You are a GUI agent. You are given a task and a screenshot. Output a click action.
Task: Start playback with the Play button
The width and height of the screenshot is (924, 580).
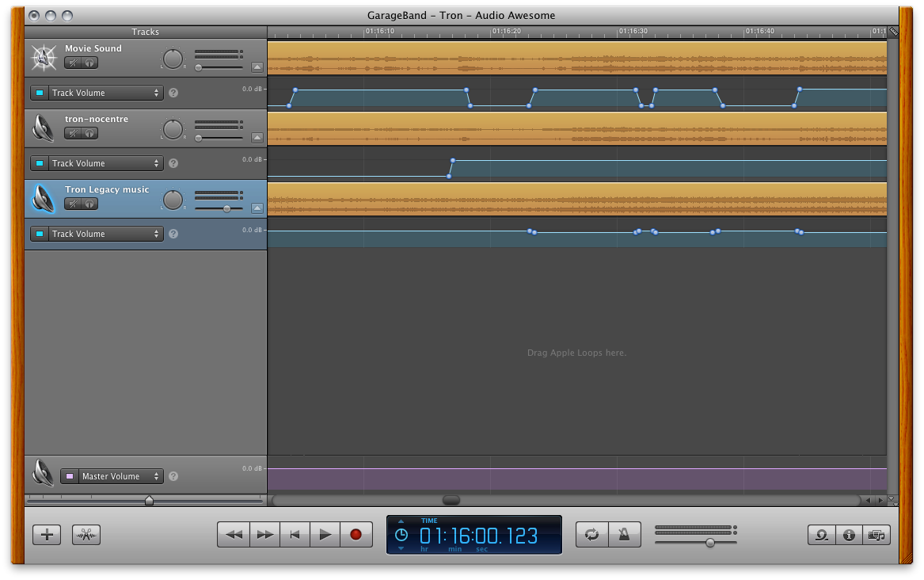325,535
